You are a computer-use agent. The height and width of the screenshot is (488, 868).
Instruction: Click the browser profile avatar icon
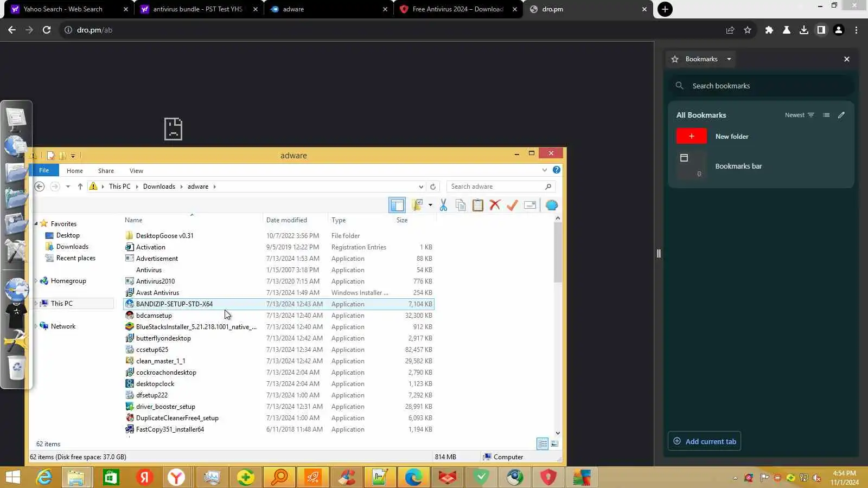838,30
